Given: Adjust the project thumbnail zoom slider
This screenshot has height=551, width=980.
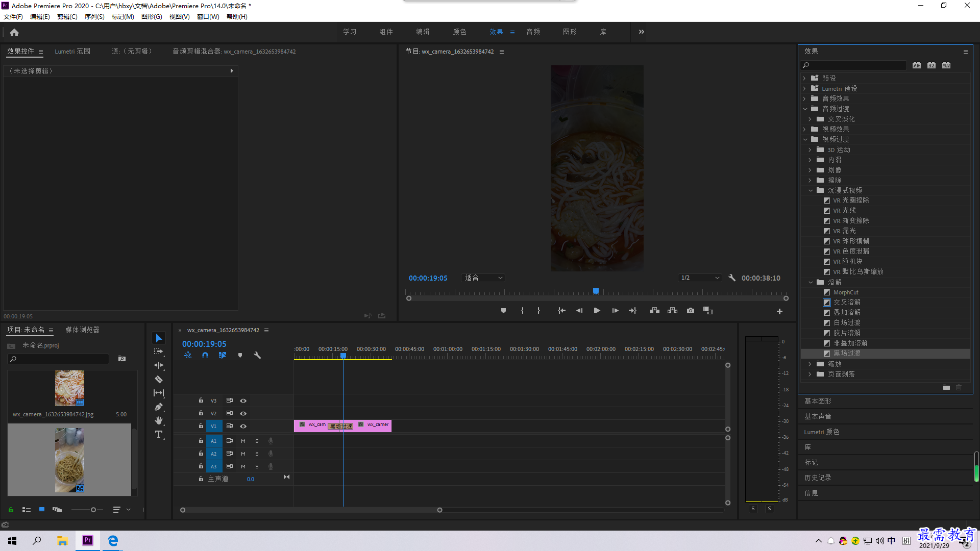Looking at the screenshot, I should 93,510.
